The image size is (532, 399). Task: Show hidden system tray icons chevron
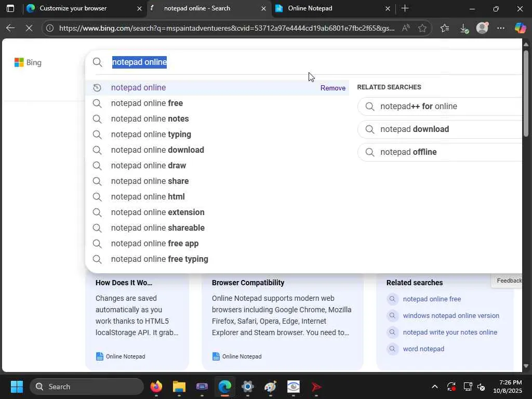click(x=435, y=387)
